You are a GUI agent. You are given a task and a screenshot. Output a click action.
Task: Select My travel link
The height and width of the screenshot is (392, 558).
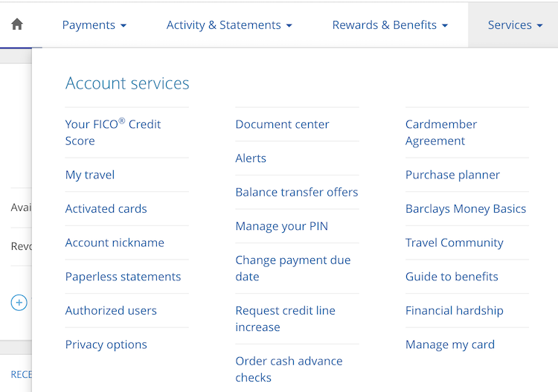tap(90, 175)
